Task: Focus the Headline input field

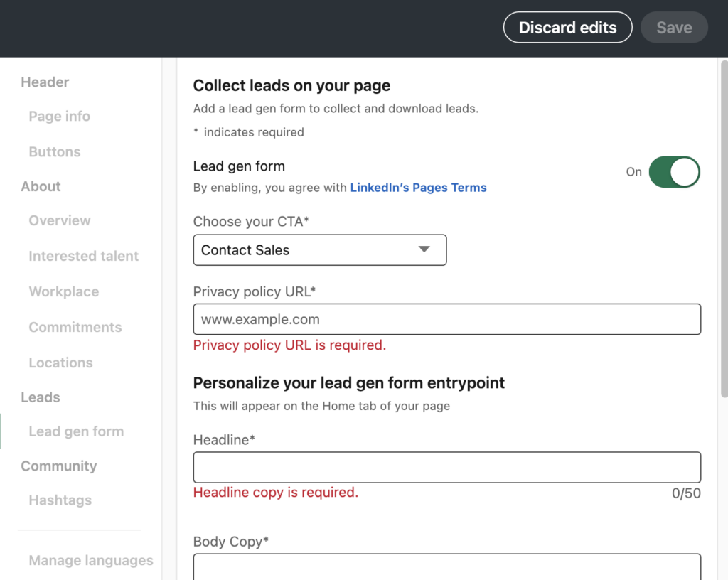Action: tap(446, 467)
